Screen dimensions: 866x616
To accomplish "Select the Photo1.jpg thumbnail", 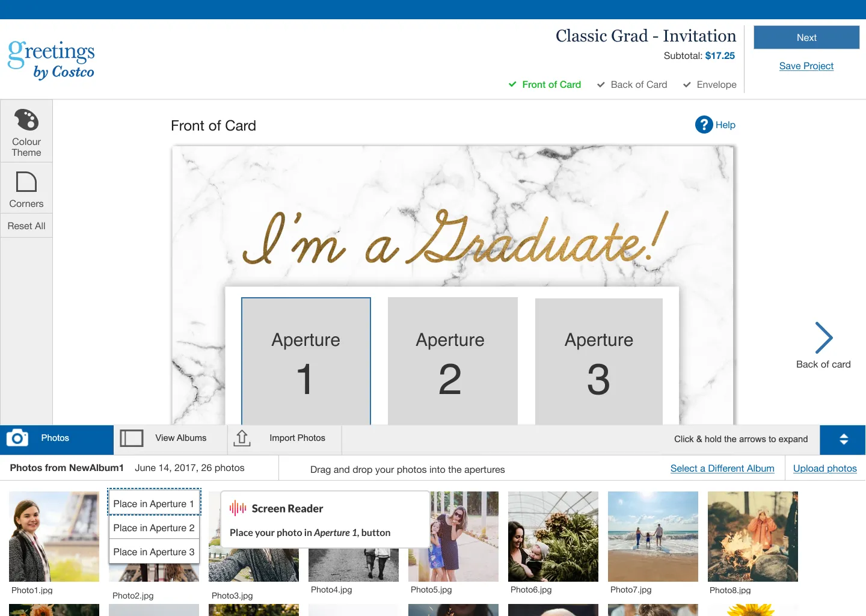I will (54, 537).
